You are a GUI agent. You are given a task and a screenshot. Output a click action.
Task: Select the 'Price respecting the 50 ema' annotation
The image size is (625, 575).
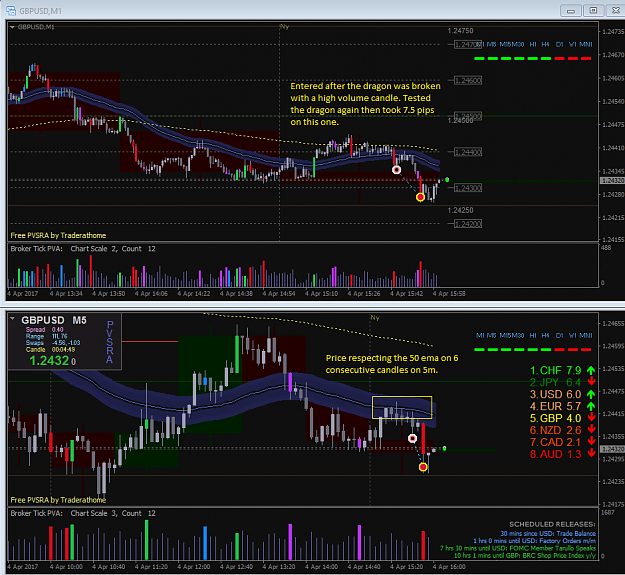pyautogui.click(x=392, y=364)
